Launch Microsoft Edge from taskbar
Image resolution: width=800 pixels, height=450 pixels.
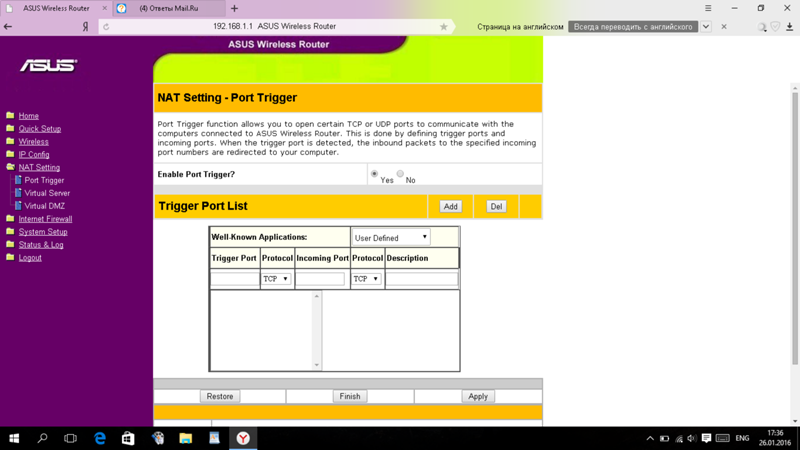[100, 438]
